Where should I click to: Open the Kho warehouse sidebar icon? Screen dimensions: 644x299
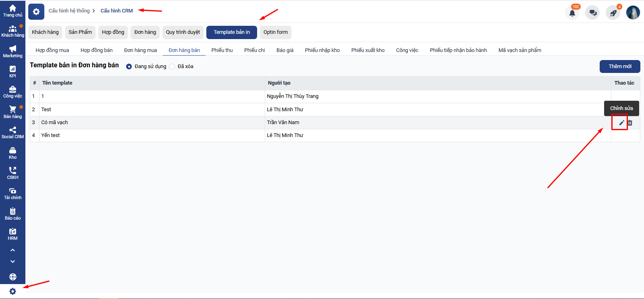pyautogui.click(x=12, y=153)
